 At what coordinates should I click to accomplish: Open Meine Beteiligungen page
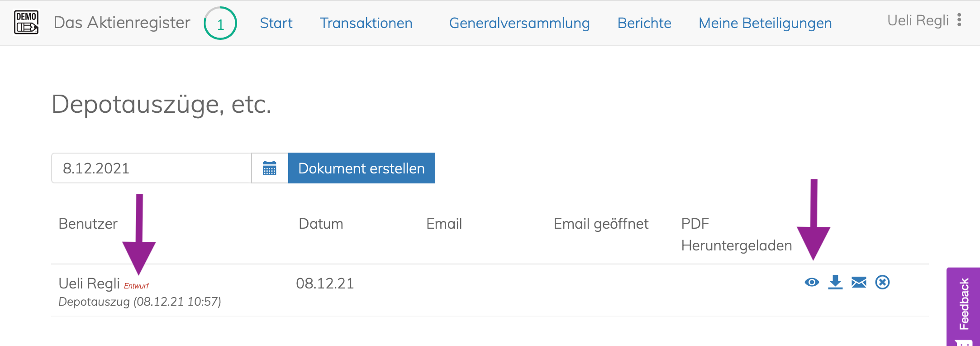pyautogui.click(x=765, y=23)
